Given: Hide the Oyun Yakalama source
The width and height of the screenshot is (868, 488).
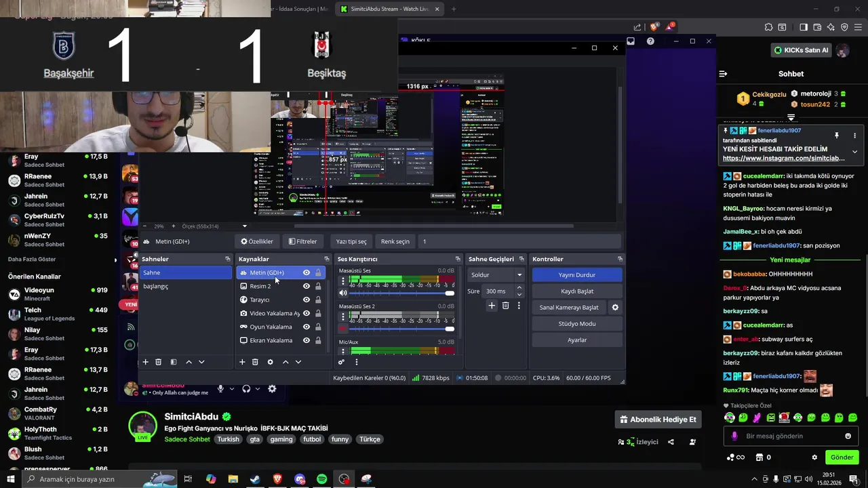Looking at the screenshot, I should pos(307,327).
